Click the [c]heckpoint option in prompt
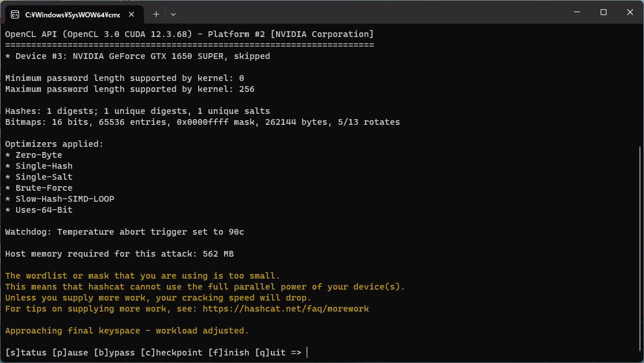 tap(172, 353)
